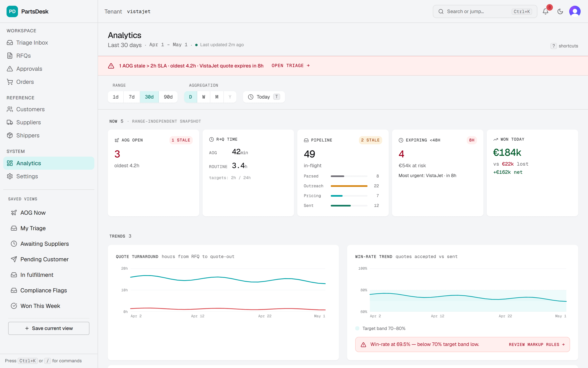Viewport: 588px width, 368px height.
Task: Click the 8H badge on Expiring card
Action: (472, 140)
